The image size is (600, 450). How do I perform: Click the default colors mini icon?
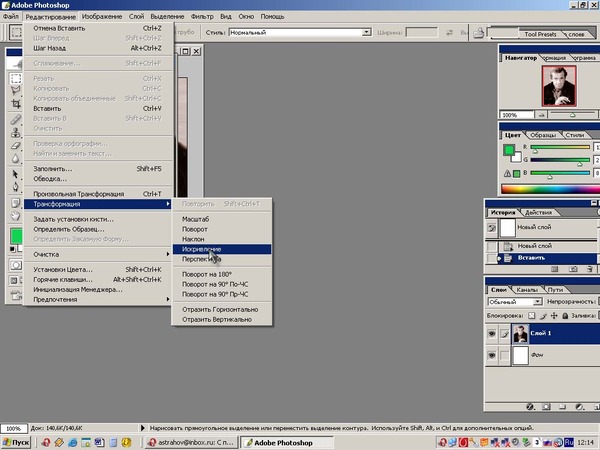[13, 249]
